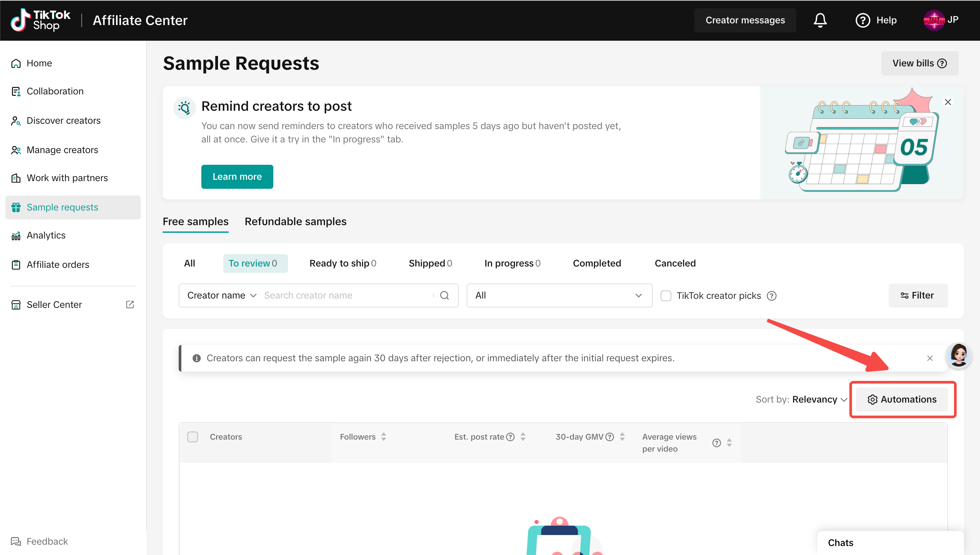This screenshot has height=555, width=980.
Task: Open the Filter button
Action: click(918, 296)
